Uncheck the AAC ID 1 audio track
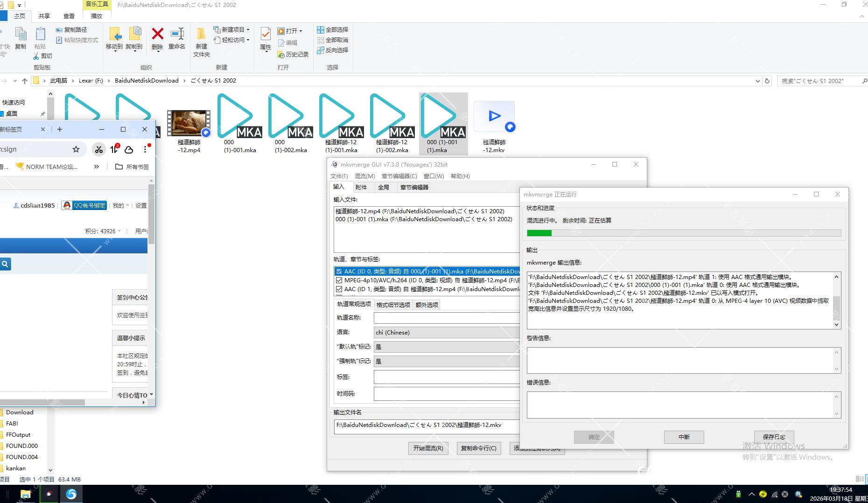This screenshot has width=868, height=503. coord(339,289)
